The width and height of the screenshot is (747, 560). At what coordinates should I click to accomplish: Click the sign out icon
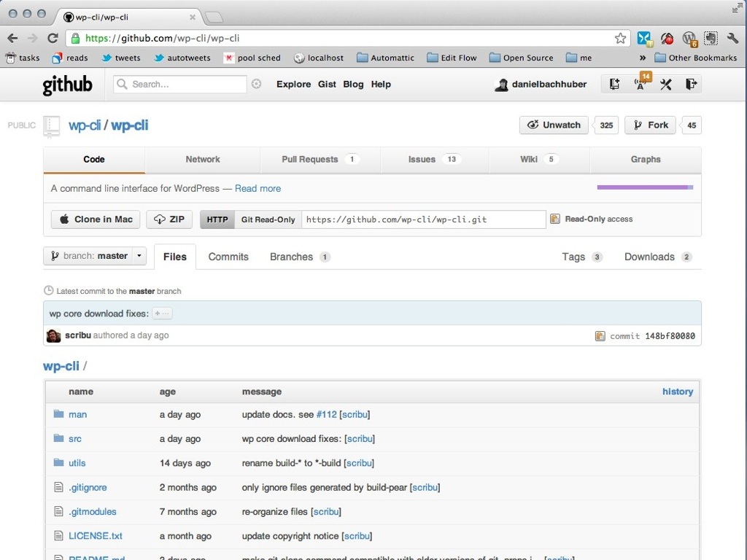coord(691,85)
